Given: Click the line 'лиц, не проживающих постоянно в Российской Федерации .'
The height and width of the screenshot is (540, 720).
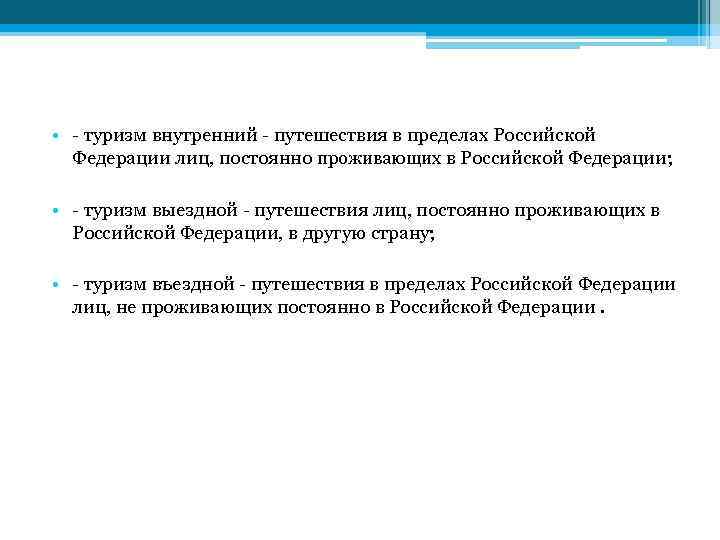Looking at the screenshot, I should 338,307.
